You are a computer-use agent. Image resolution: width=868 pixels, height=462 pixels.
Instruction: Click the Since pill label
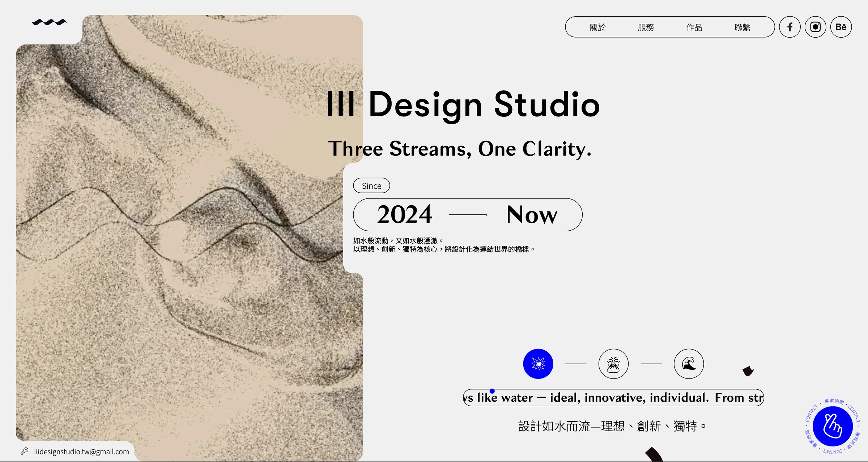tap(371, 185)
